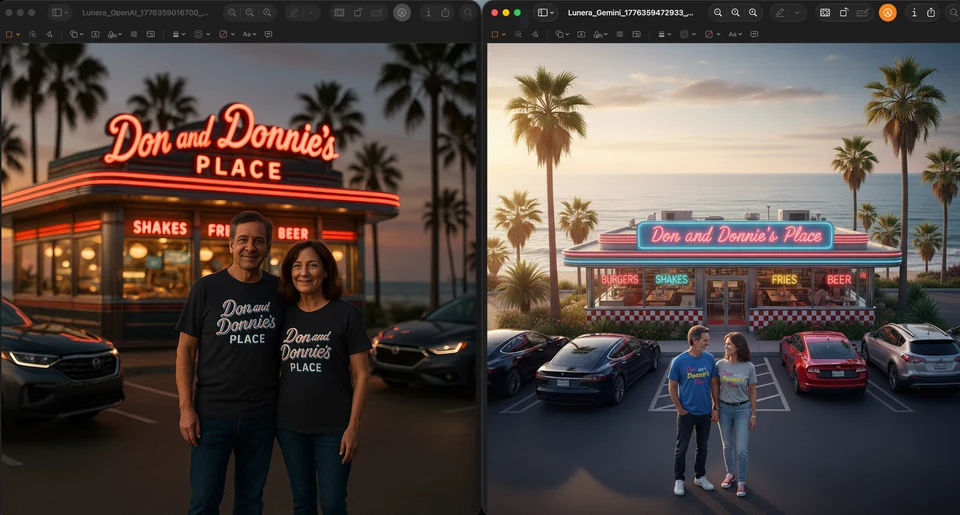Share the Lunera_Gemini image
This screenshot has width=960, height=515.
tap(931, 12)
